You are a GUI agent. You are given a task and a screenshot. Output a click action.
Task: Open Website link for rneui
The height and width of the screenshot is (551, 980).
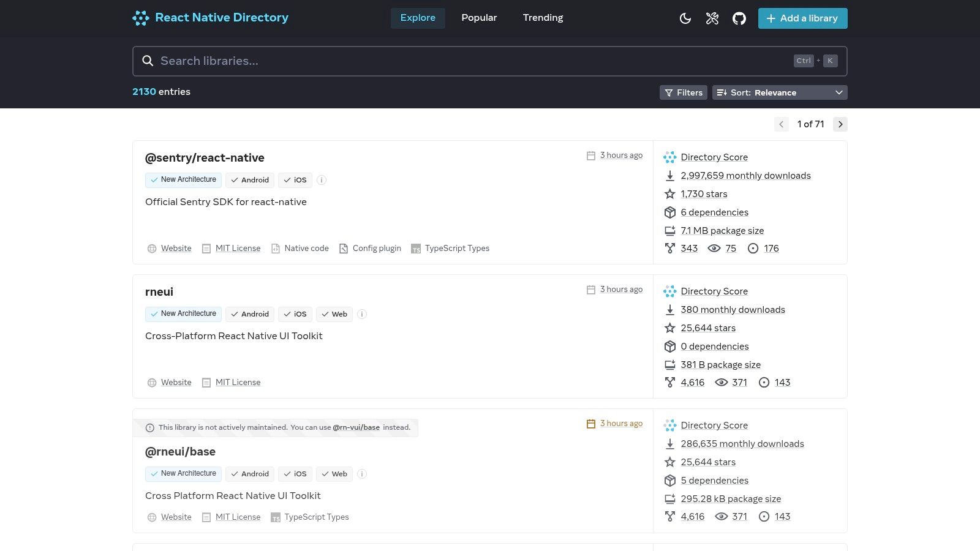[176, 383]
